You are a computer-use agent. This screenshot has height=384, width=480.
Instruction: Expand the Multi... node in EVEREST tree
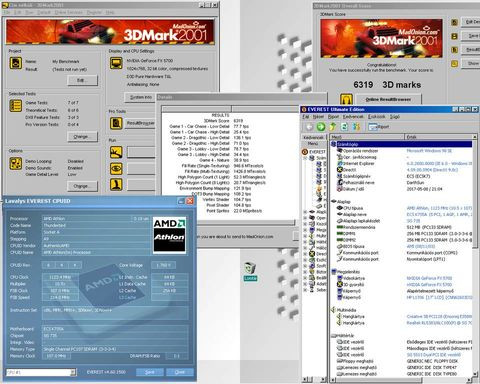coord(305,236)
